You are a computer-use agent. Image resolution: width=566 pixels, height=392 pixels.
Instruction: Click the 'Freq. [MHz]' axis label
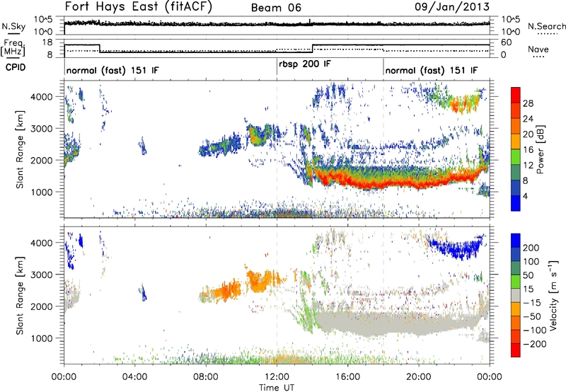[x=13, y=48]
